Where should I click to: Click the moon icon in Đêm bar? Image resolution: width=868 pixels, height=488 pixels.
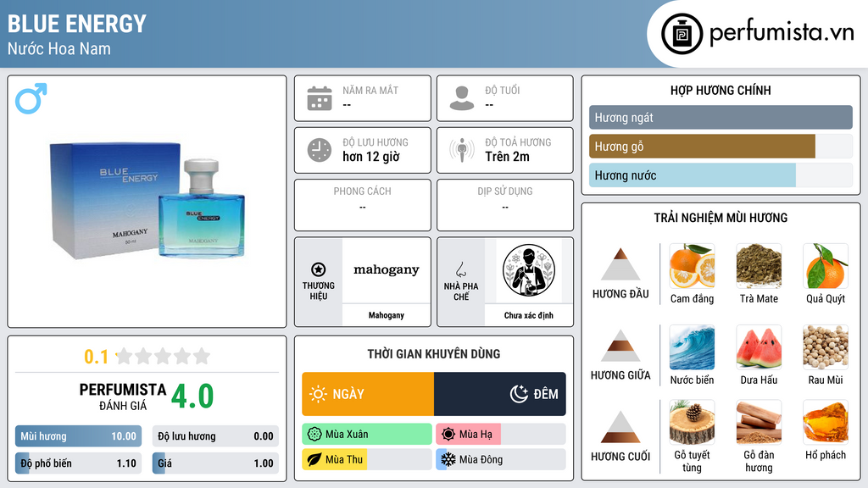(519, 394)
